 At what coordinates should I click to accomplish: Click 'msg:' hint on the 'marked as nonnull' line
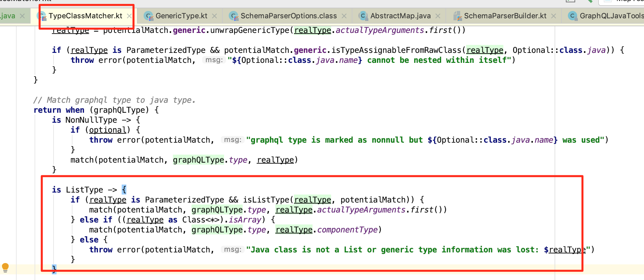[232, 140]
